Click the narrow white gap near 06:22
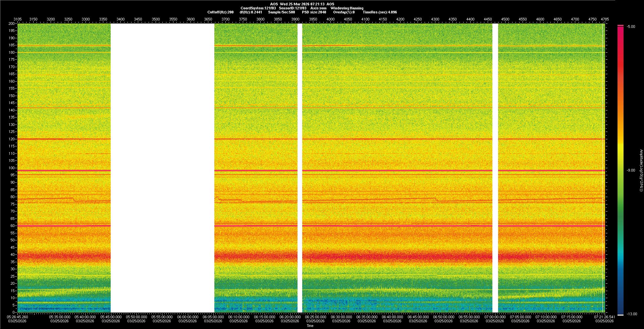This screenshot has width=644, height=329. click(x=300, y=168)
